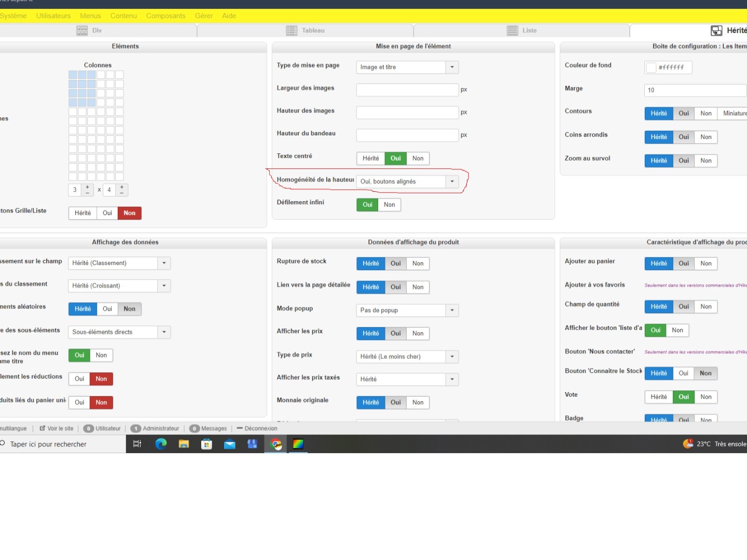Switch to Chrome in the taskbar
This screenshot has height=560, width=747.
click(x=276, y=444)
